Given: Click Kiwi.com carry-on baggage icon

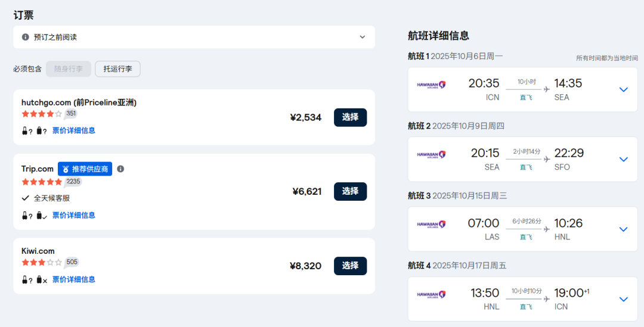Looking at the screenshot, I should pos(27,280).
